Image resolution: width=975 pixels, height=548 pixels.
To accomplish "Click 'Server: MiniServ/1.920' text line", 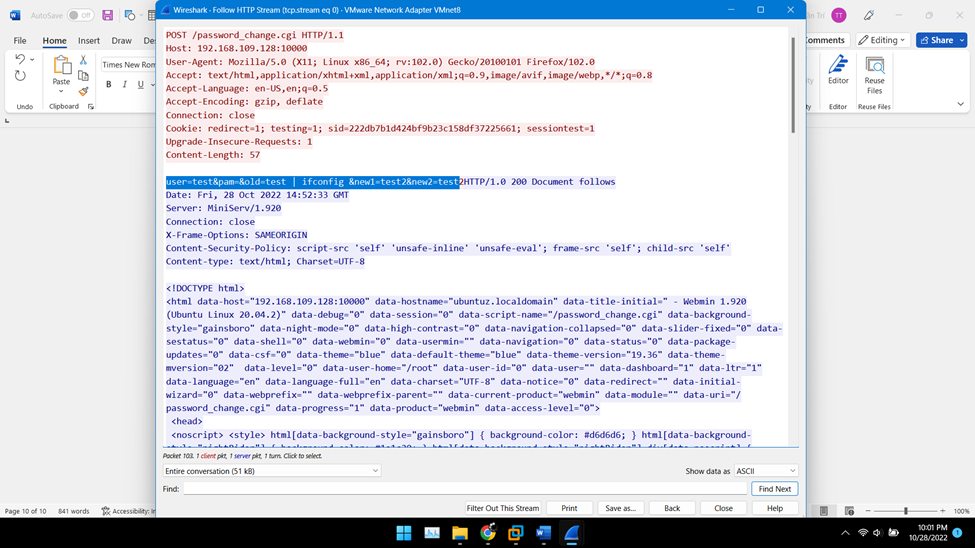I will coord(223,208).
